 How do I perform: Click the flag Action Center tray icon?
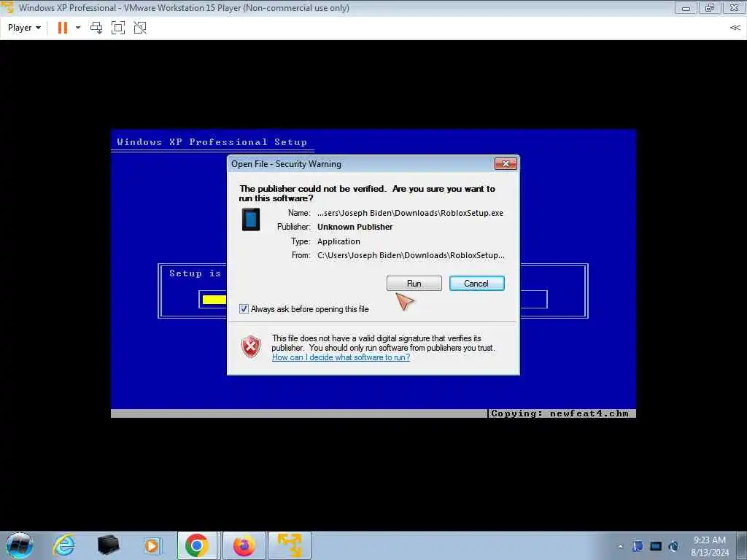click(638, 546)
